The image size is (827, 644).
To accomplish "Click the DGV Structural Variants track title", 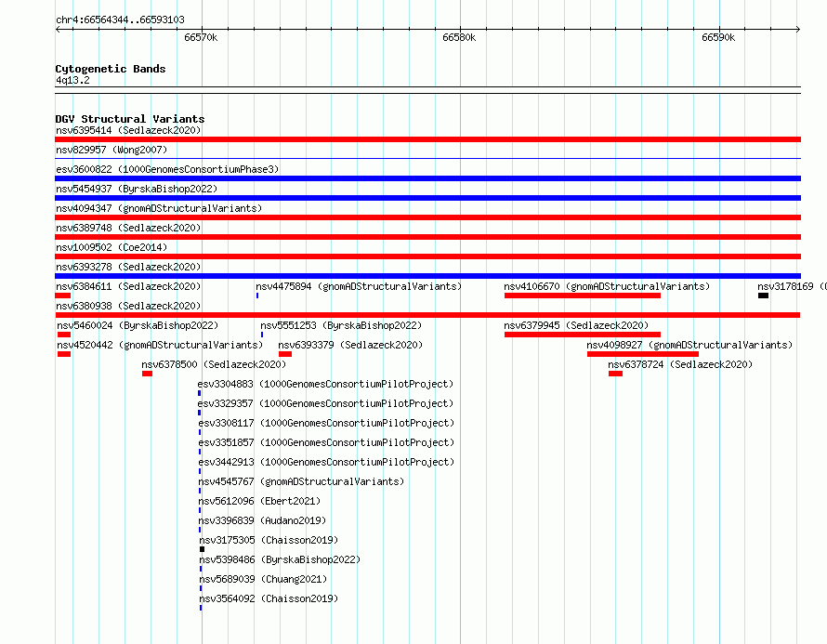I will click(130, 119).
